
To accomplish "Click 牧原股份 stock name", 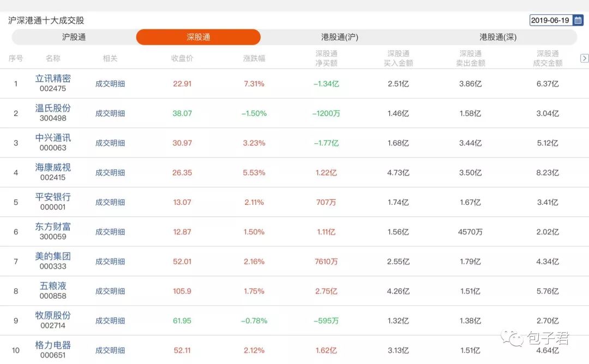I will pyautogui.click(x=53, y=316).
